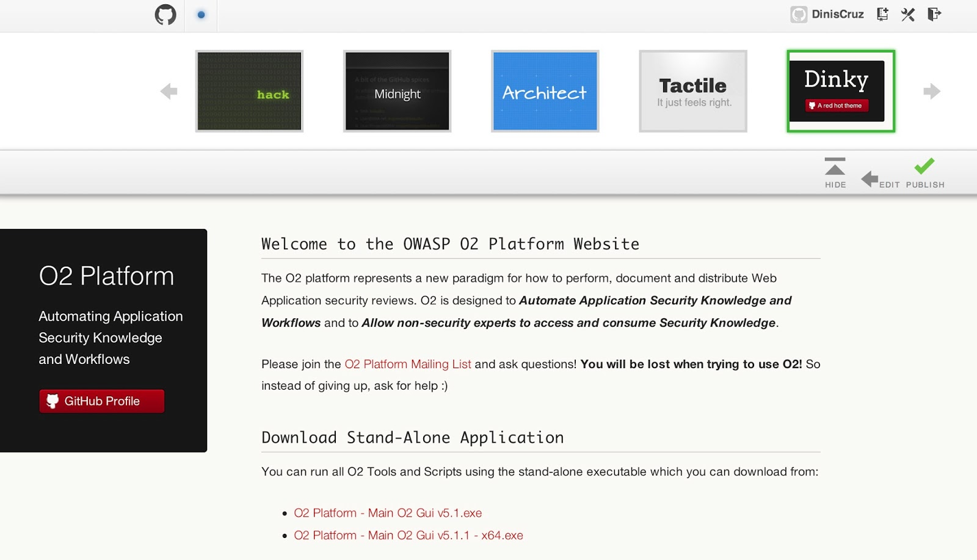Click the blue notification dot indicator
This screenshot has height=560, width=977.
click(201, 15)
